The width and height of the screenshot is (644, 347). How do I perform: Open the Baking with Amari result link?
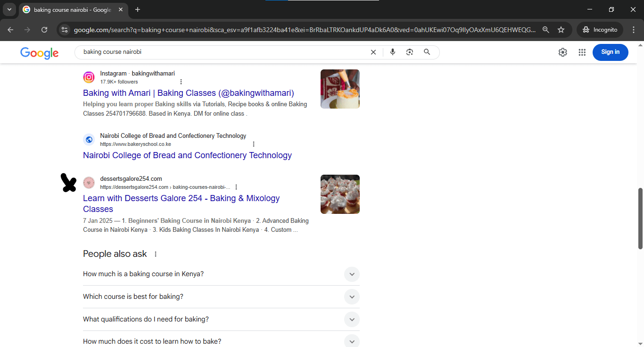pyautogui.click(x=189, y=93)
